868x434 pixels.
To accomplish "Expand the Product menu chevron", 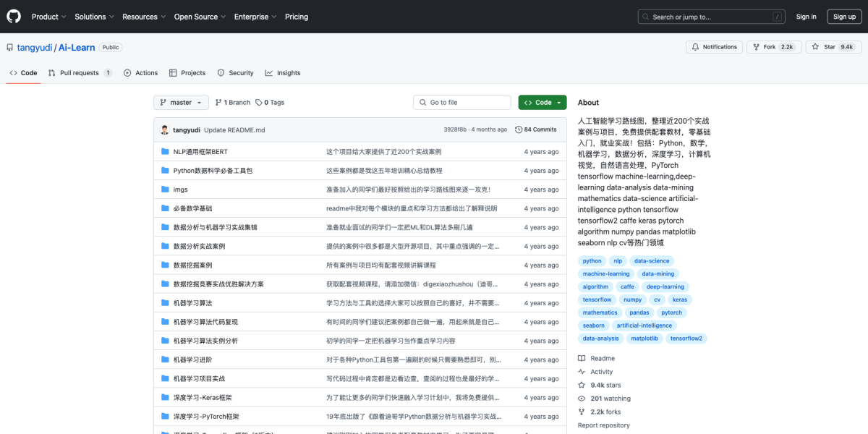I will 62,16.
